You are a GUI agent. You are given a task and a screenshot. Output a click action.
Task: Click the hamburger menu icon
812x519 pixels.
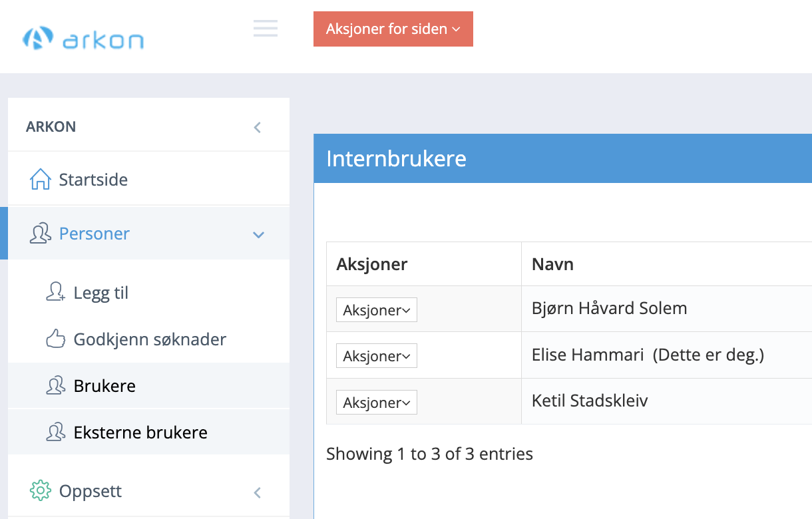[x=265, y=28]
